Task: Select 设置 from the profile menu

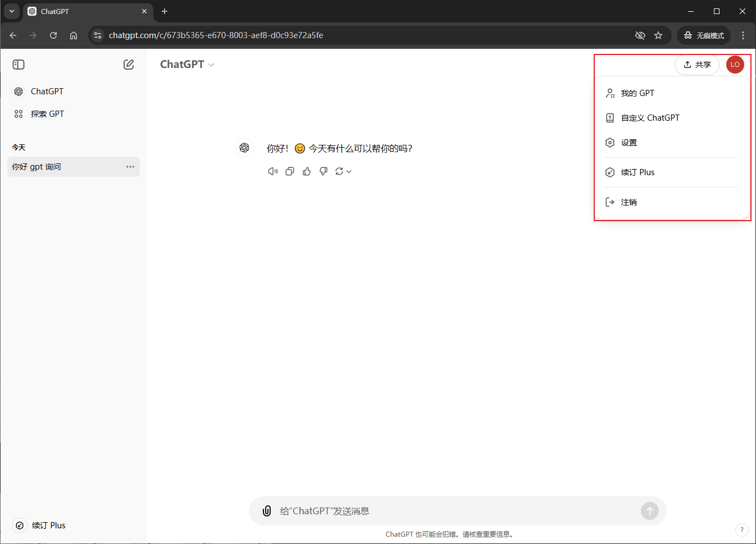Action: (629, 143)
